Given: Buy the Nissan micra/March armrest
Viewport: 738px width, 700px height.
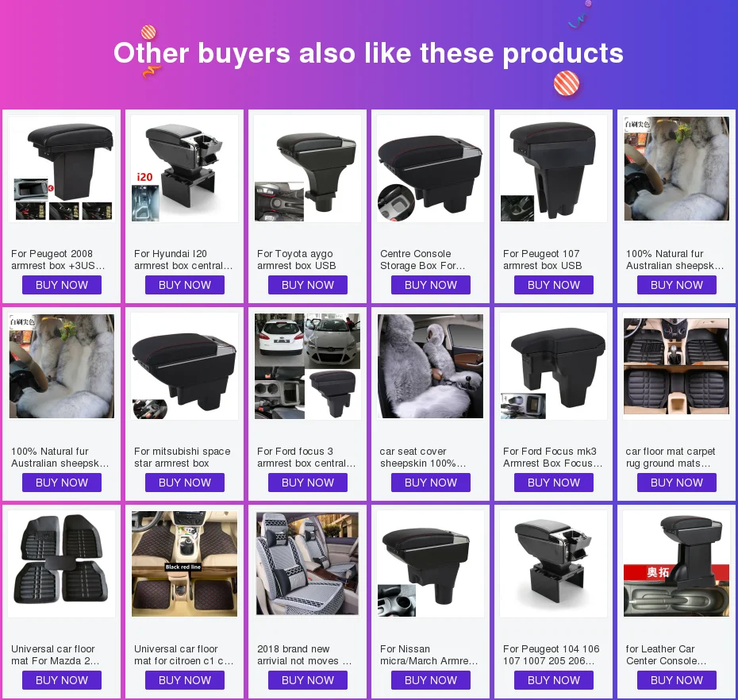Looking at the screenshot, I should [431, 680].
